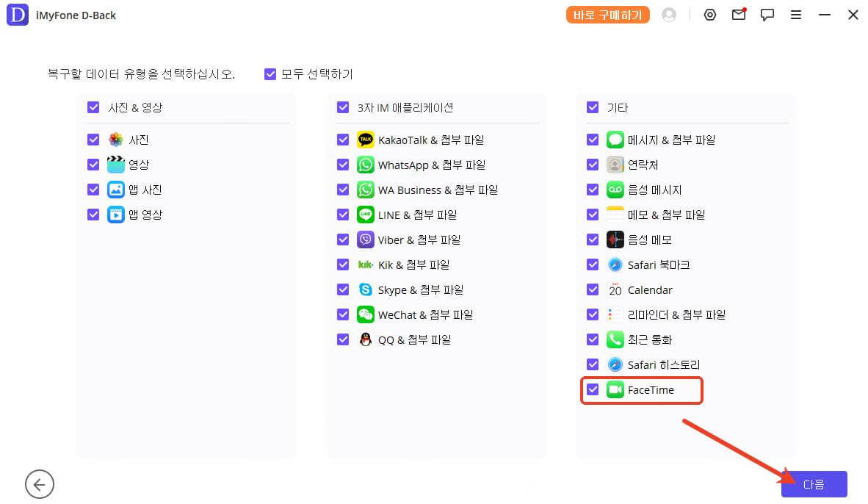
Task: Click the Reminders icon
Action: (615, 314)
